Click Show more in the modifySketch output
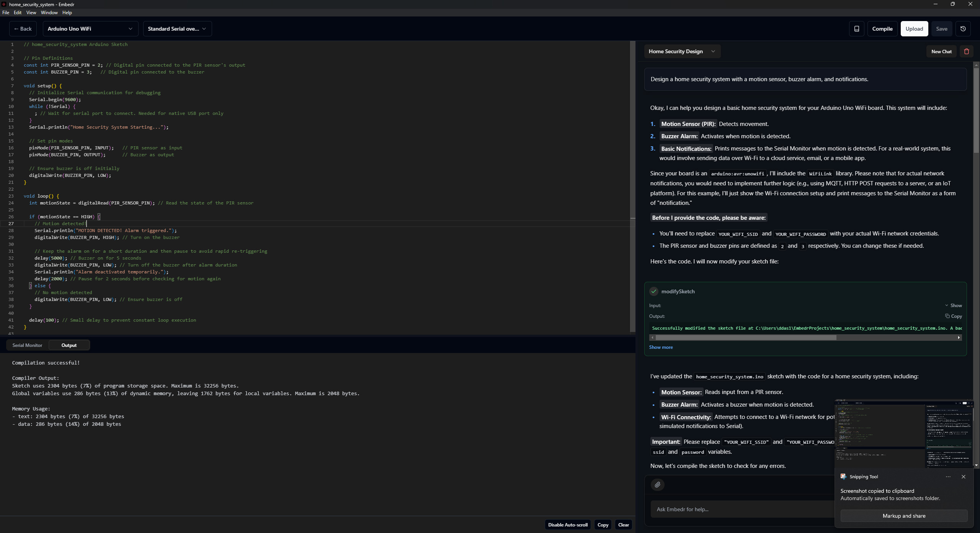980x533 pixels. click(661, 347)
